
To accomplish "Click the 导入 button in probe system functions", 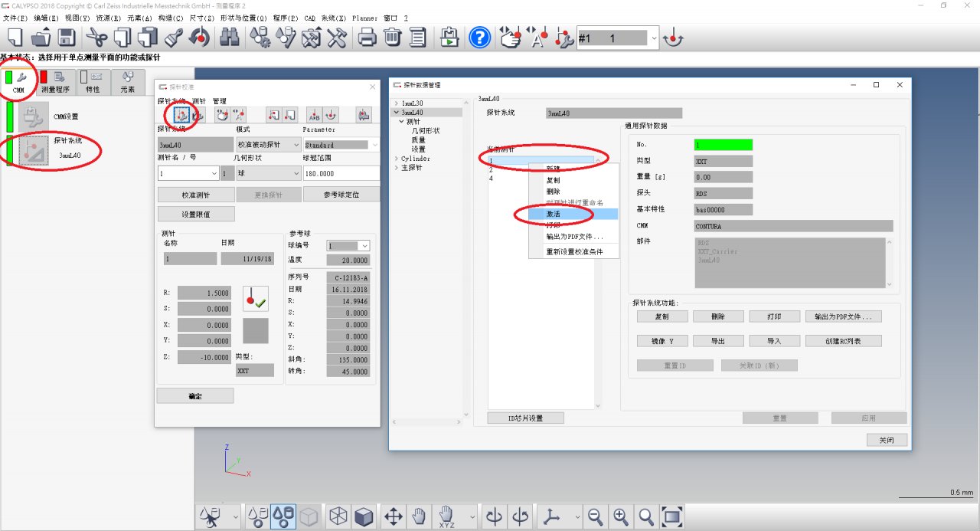I will coord(775,341).
